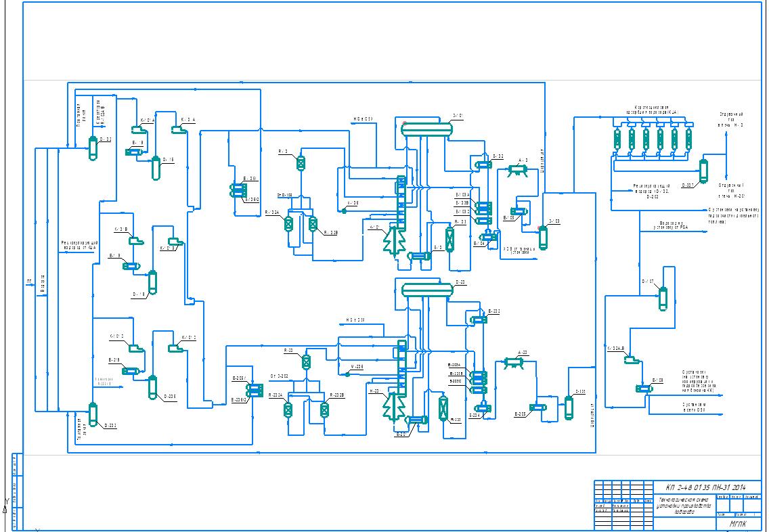
Task: Click the H-101 furnace symbol
Action: tap(393, 240)
